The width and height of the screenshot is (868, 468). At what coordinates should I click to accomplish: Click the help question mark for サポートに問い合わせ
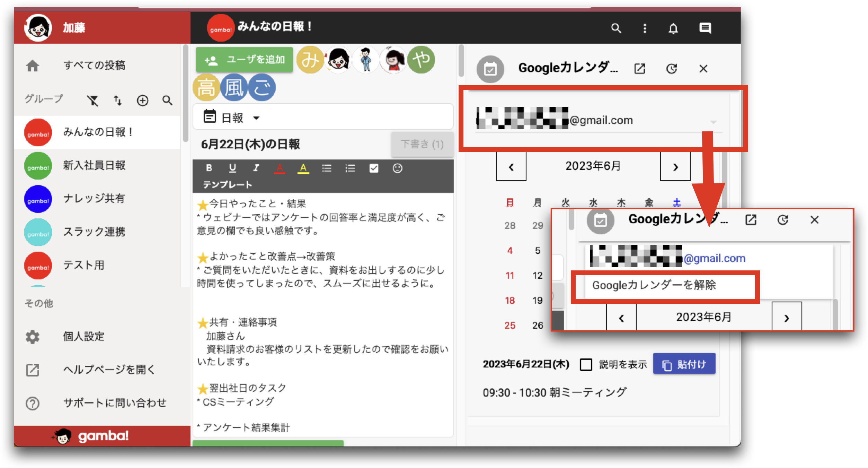coord(33,404)
